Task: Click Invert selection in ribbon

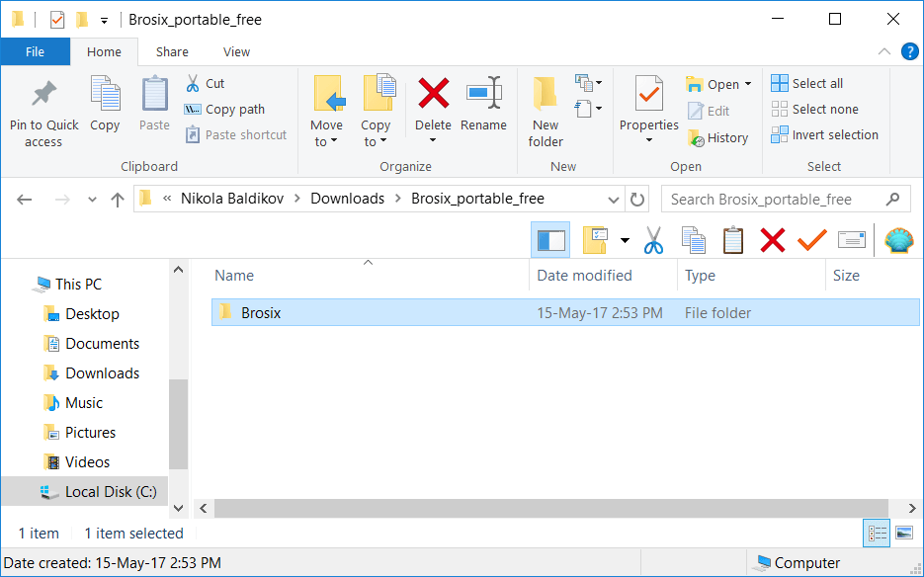Action: point(824,135)
